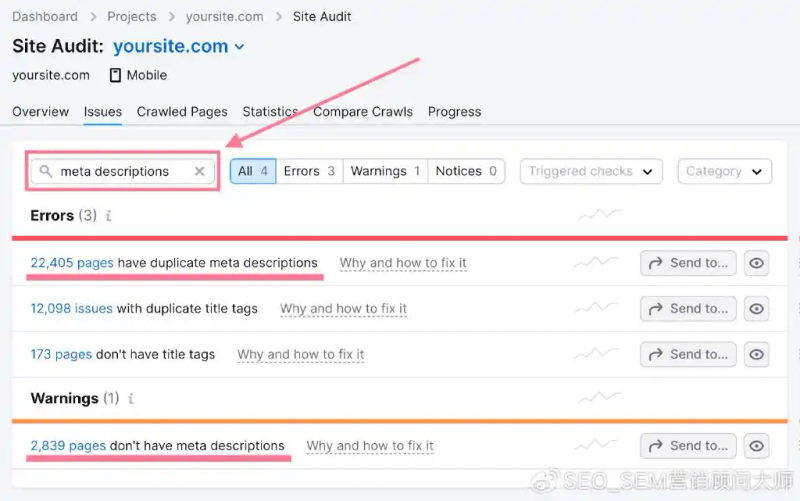Filter issues by Warnings
Image resolution: width=800 pixels, height=501 pixels.
coord(385,171)
